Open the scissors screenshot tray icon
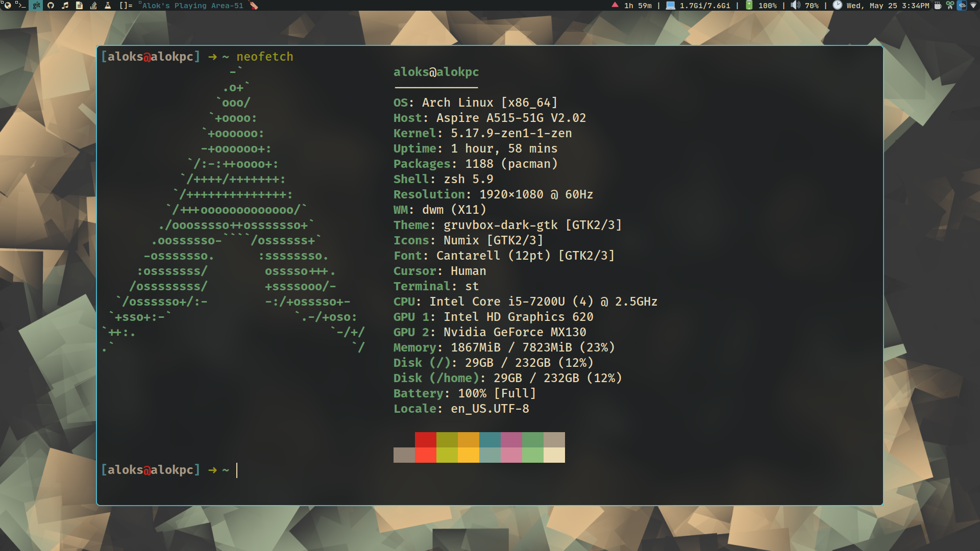Viewport: 980px width, 551px height. point(950,6)
